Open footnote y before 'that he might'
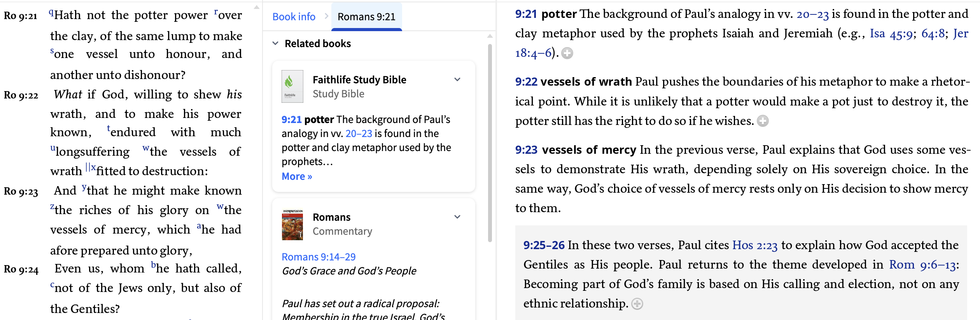The image size is (980, 320). click(84, 188)
